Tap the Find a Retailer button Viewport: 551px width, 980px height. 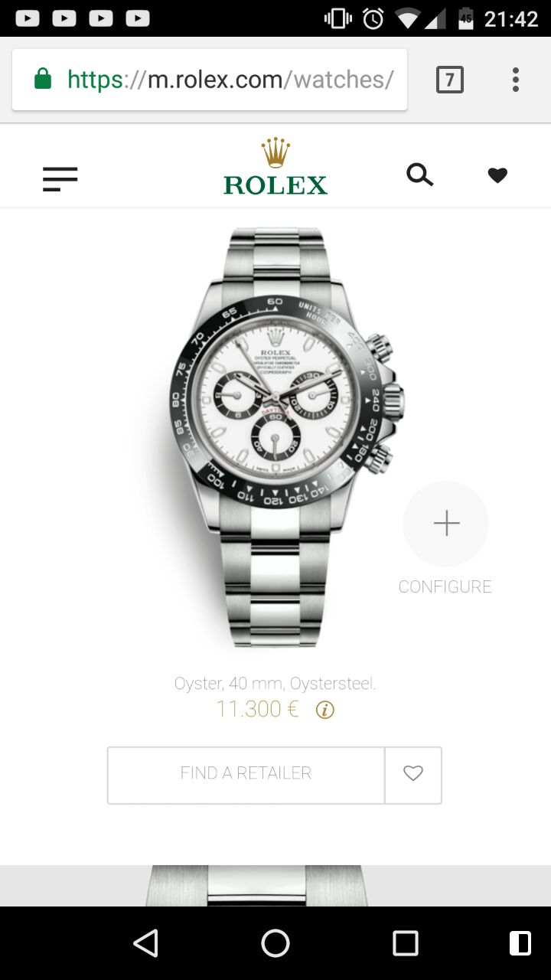point(246,774)
